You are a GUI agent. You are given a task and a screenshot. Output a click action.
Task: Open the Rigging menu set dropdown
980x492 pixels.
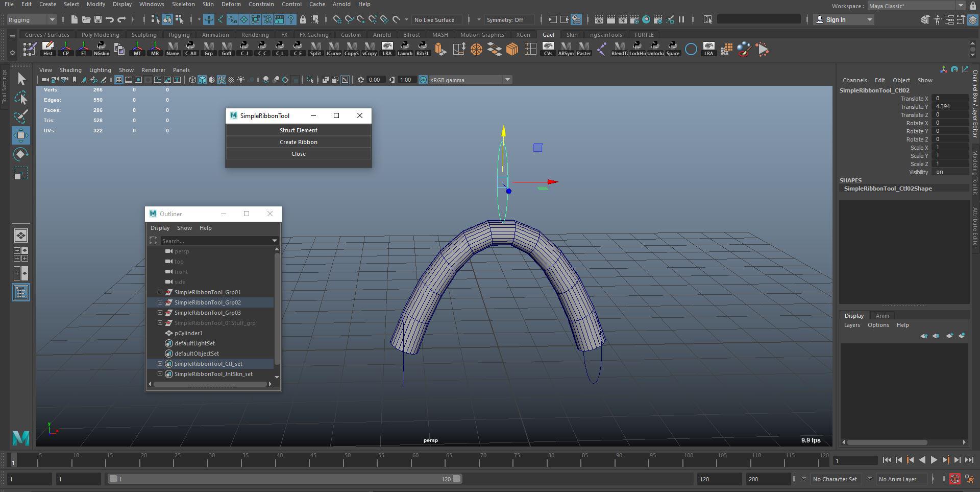coord(32,20)
